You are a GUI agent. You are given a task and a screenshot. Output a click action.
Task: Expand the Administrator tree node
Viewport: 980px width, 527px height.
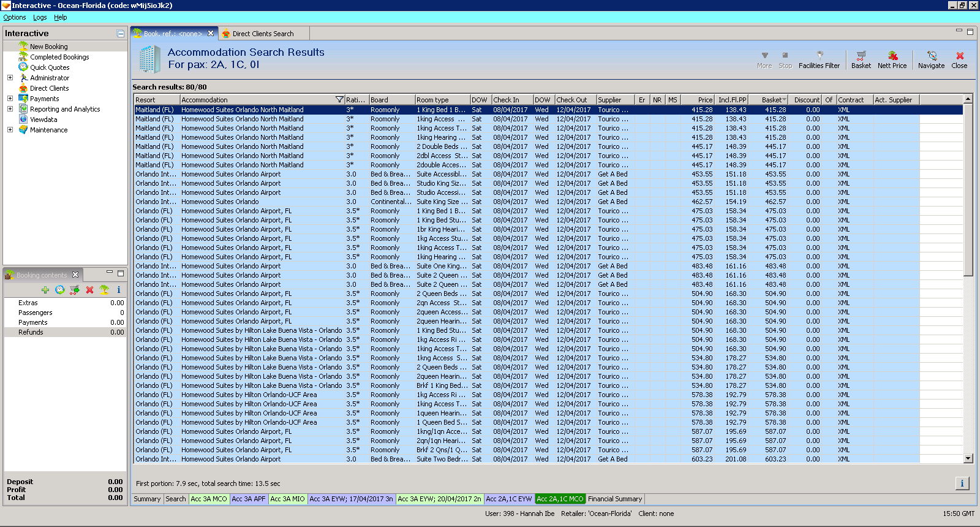click(x=10, y=78)
